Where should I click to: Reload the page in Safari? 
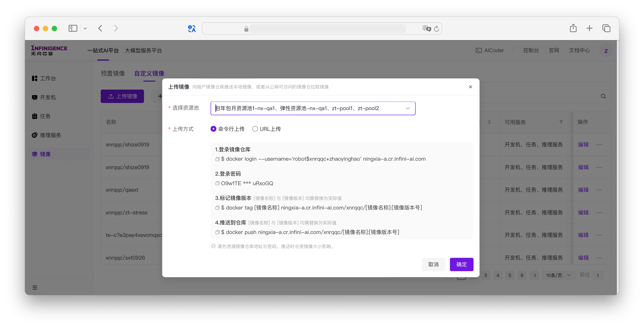point(437,29)
